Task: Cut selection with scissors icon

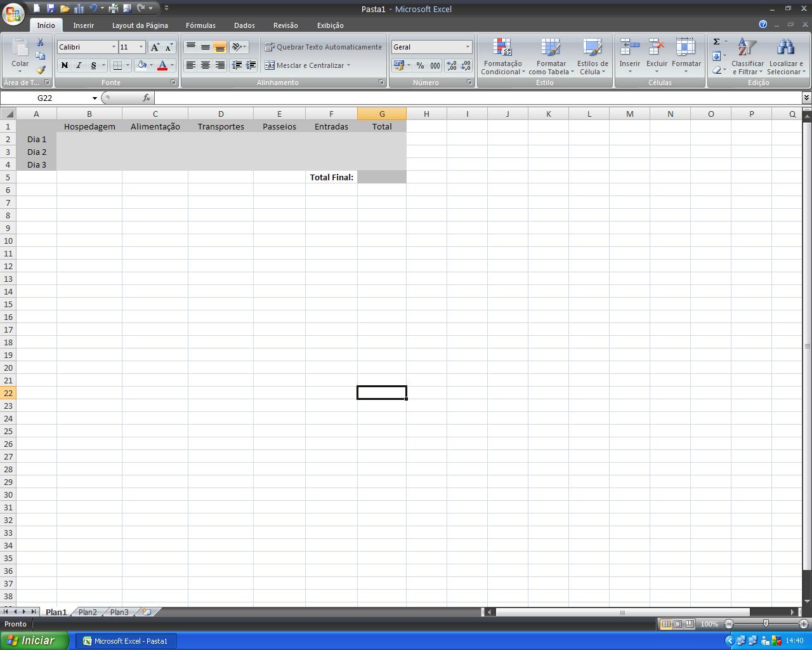Action: (x=41, y=42)
